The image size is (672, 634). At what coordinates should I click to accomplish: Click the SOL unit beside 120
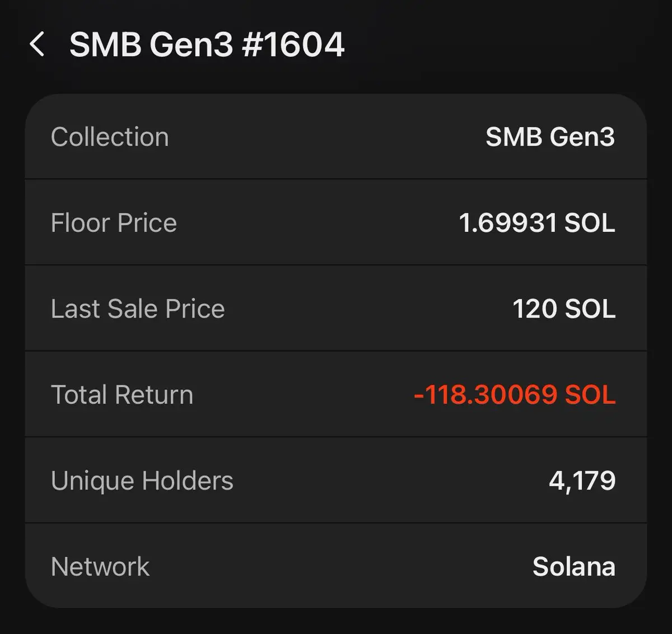tap(590, 309)
